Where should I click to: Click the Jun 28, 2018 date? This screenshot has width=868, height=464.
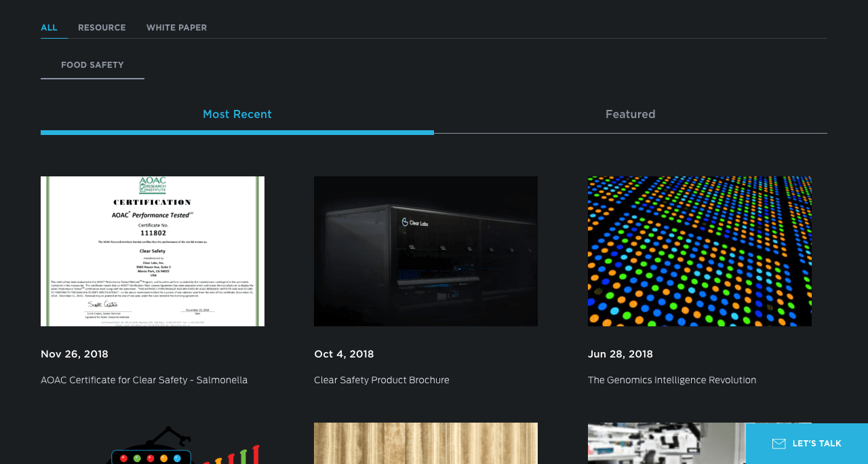pos(620,354)
